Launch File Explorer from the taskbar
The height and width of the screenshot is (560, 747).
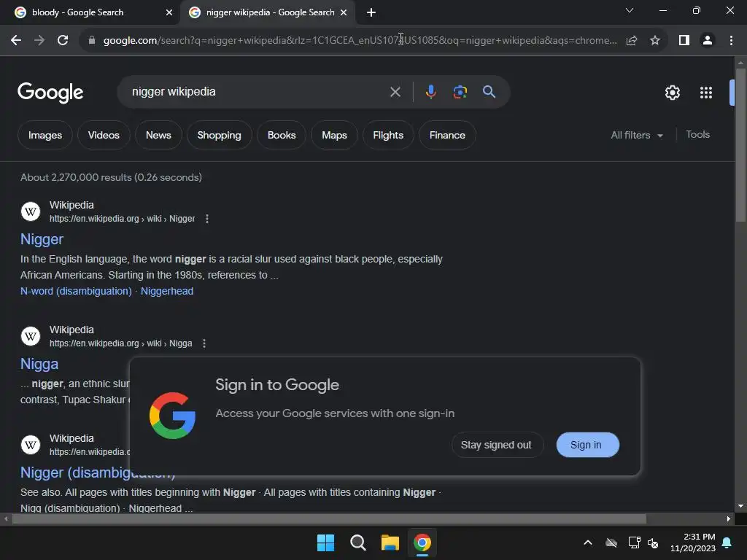coord(390,542)
